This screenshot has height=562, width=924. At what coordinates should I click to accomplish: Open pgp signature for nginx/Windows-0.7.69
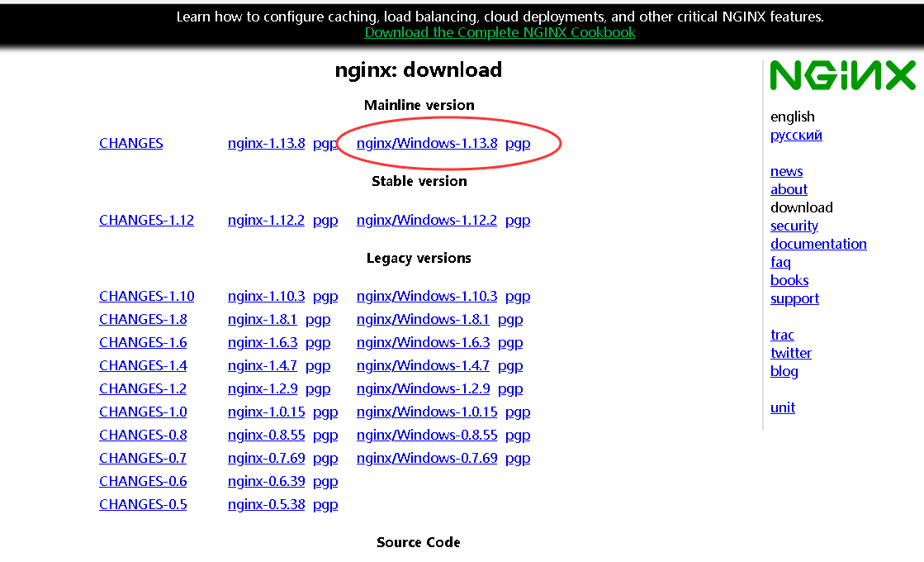518,459
